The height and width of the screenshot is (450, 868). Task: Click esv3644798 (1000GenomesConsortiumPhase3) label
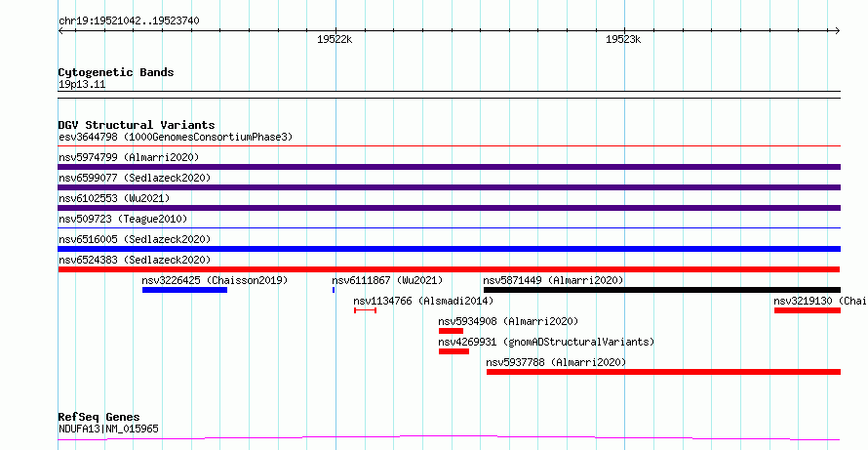176,137
